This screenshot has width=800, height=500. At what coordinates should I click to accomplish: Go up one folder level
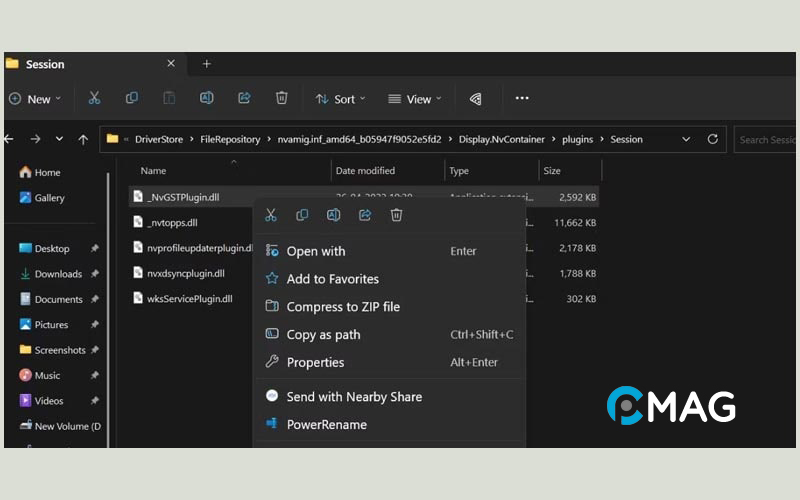pos(83,139)
